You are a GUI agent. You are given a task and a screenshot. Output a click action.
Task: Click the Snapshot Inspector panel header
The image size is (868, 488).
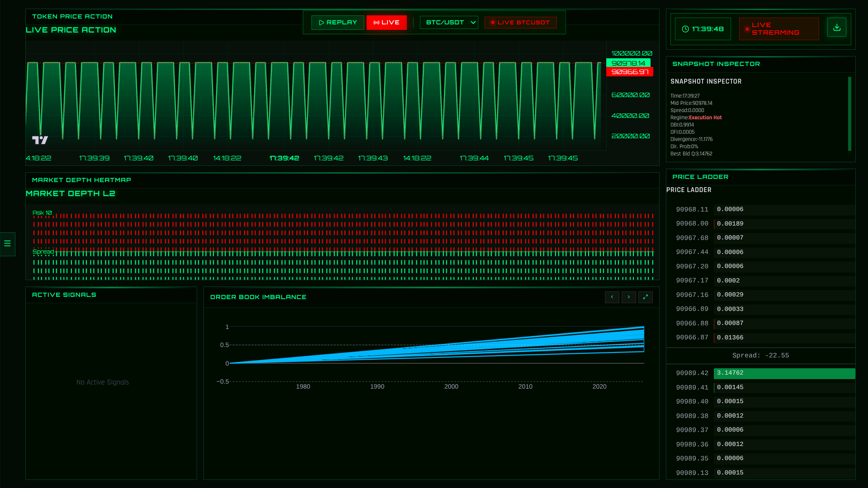(716, 64)
